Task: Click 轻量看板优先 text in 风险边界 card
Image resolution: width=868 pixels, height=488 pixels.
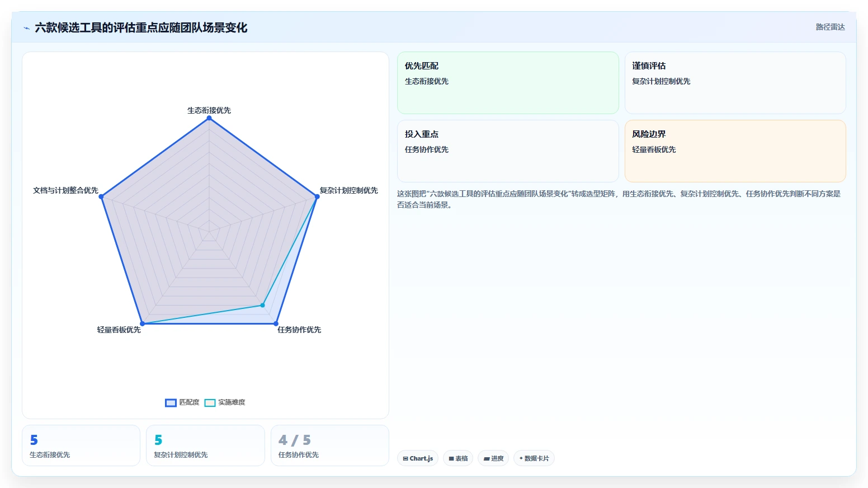Action: point(654,149)
